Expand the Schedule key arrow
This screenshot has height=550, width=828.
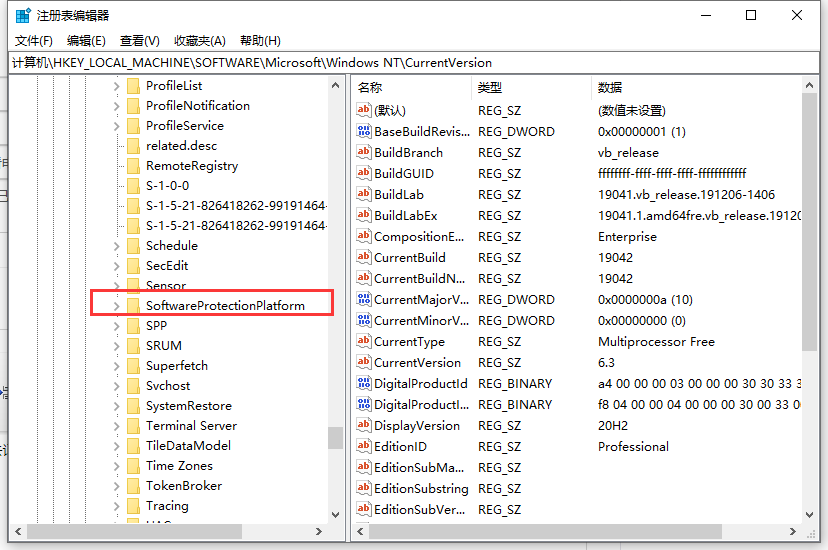tap(116, 246)
